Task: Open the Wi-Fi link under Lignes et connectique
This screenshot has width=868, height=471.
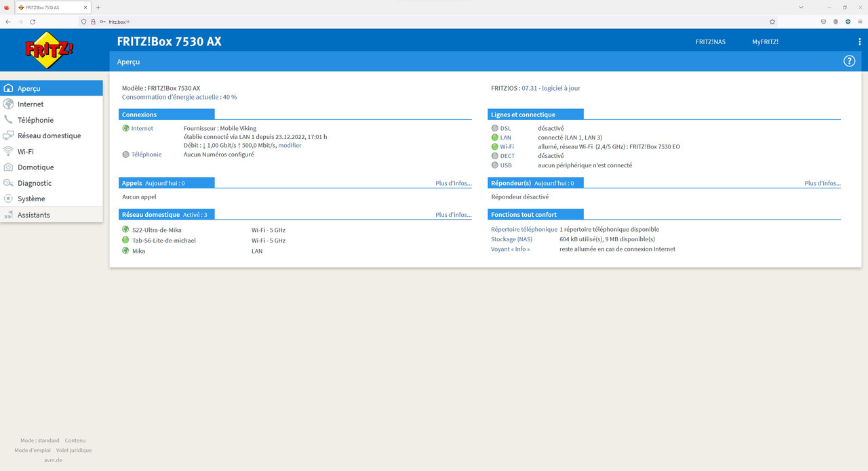Action: (x=507, y=146)
